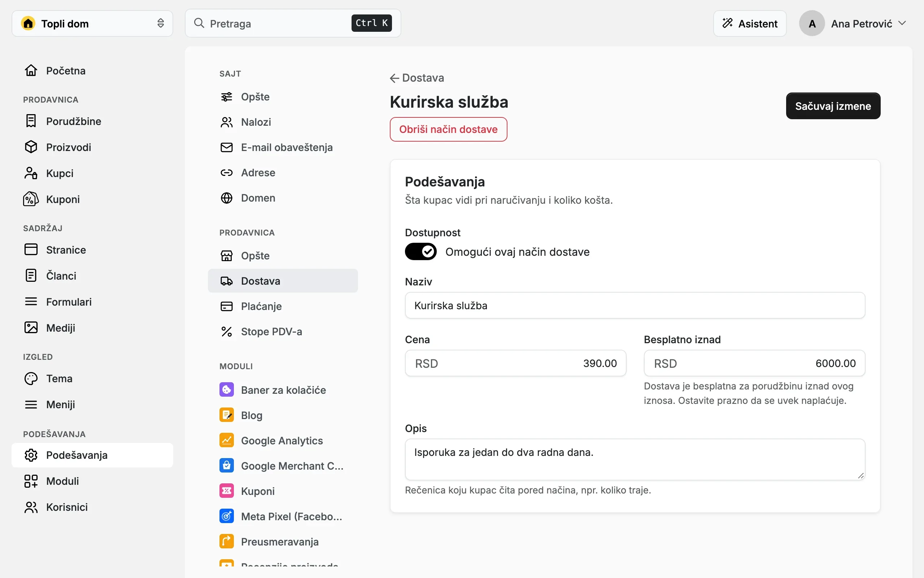
Task: Click the Proizvodi box icon
Action: 31,147
